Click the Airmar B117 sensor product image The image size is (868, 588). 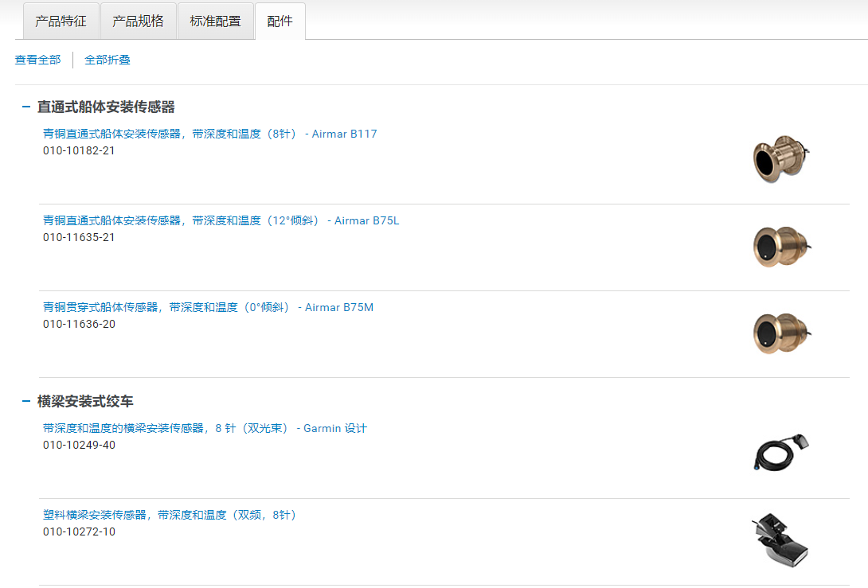coord(780,159)
